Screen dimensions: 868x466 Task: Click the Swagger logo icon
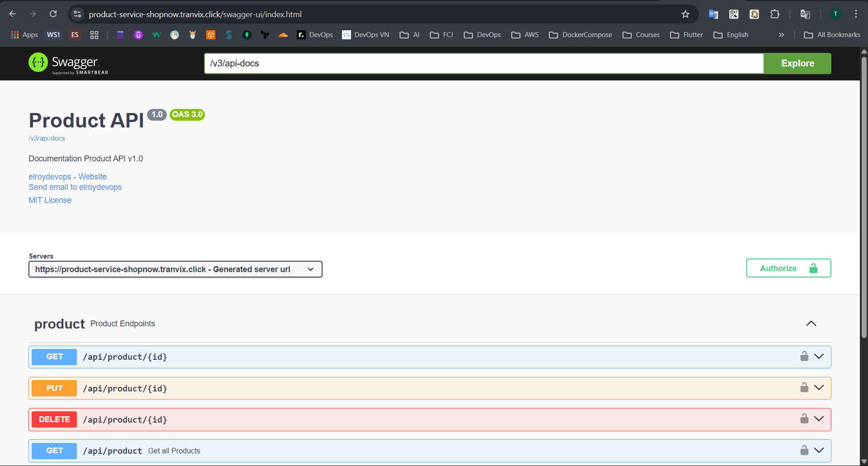click(38, 63)
